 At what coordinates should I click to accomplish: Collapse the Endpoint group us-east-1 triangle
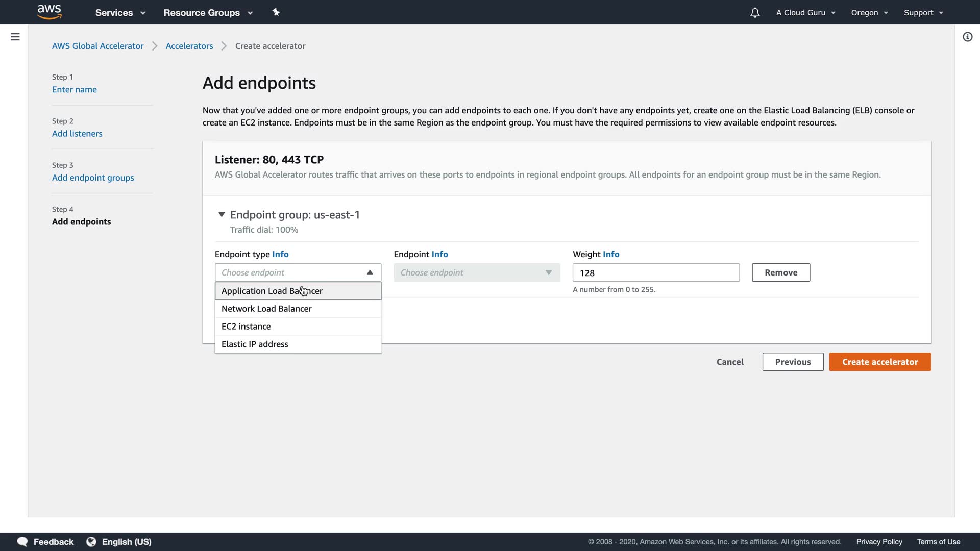pyautogui.click(x=222, y=214)
